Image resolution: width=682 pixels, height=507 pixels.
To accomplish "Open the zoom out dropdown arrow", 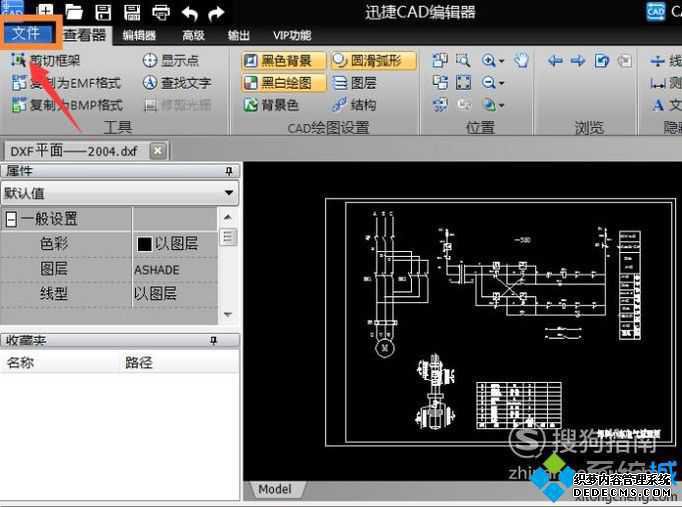I will click(x=501, y=83).
